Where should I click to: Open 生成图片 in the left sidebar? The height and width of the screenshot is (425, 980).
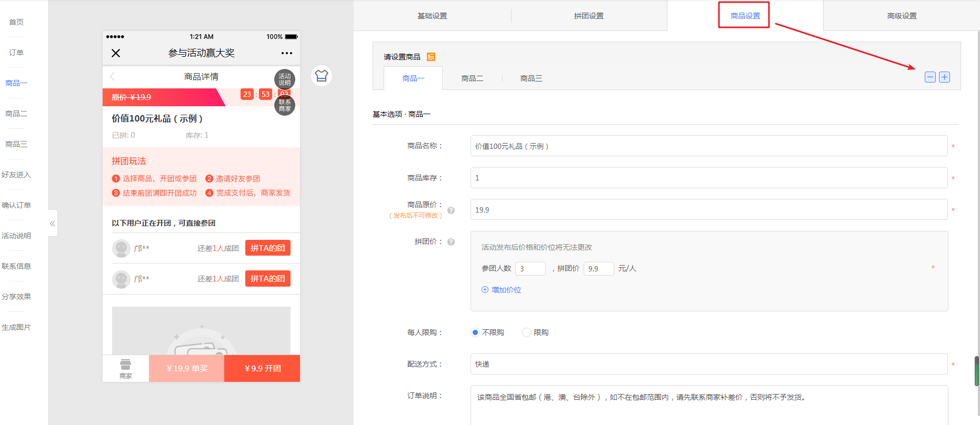click(x=16, y=327)
